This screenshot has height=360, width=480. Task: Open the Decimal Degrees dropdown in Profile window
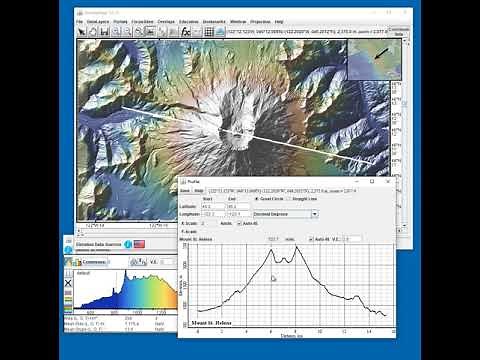pyautogui.click(x=315, y=214)
